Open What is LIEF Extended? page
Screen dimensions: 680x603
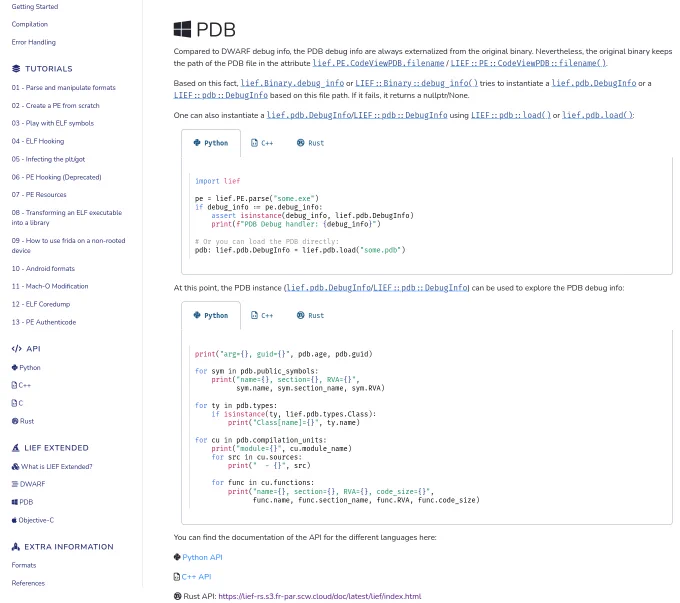click(x=57, y=467)
